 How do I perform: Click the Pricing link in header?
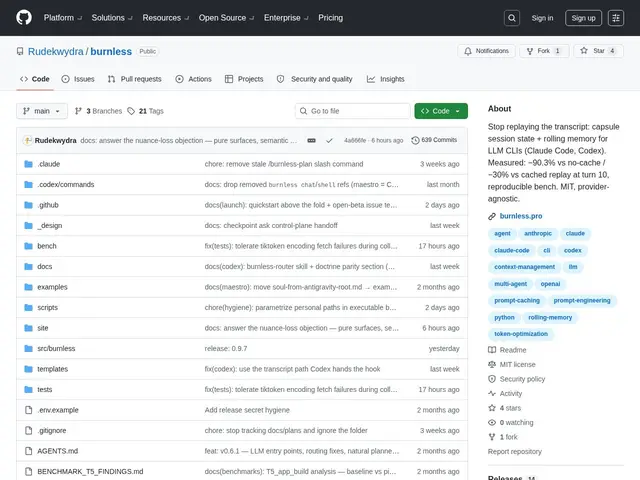(331, 18)
